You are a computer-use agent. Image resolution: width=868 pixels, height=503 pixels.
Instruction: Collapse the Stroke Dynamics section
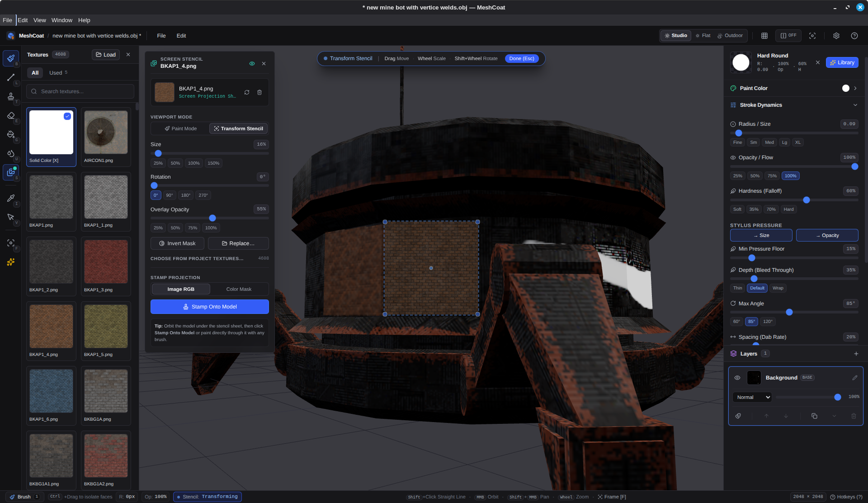(855, 105)
